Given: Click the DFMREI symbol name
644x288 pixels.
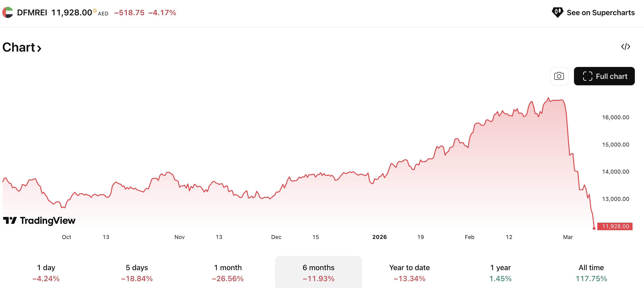Looking at the screenshot, I should coord(32,13).
